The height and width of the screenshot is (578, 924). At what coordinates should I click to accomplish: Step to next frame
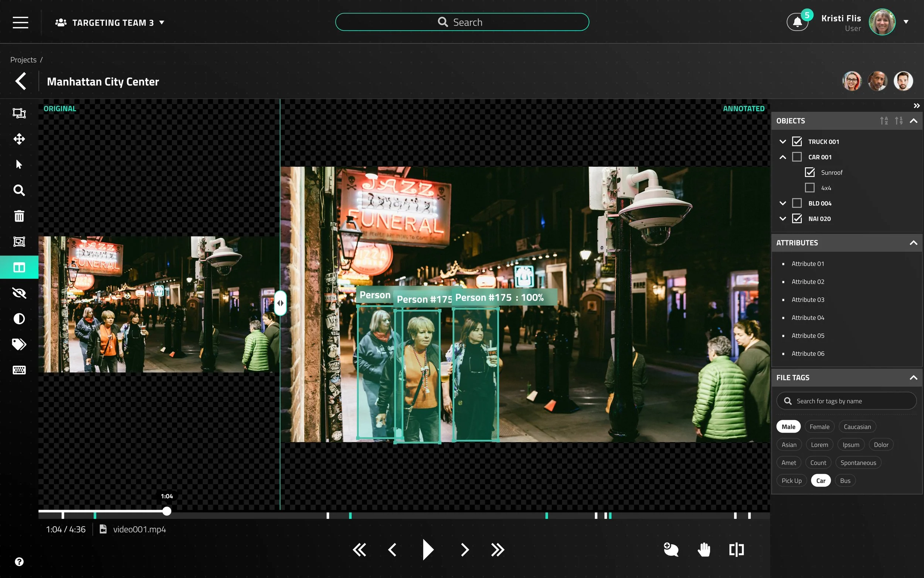pos(465,550)
